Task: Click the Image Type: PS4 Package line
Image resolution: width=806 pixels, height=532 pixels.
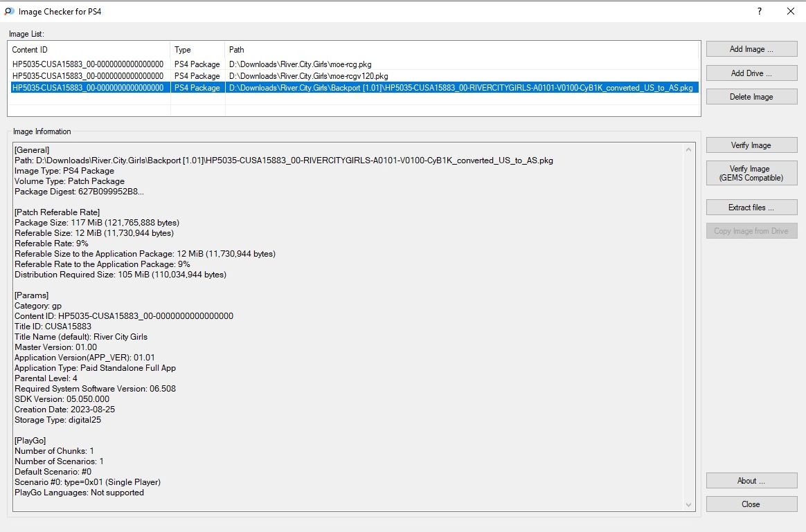Action: pyautogui.click(x=64, y=171)
